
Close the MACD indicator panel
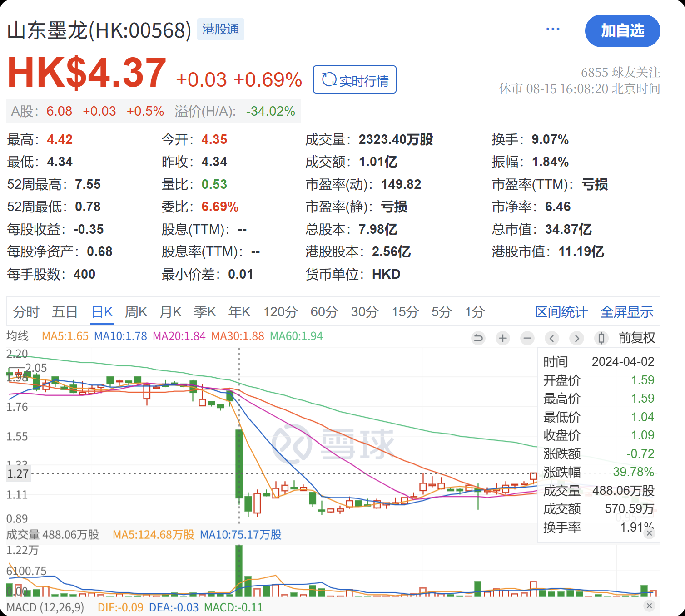(649, 606)
